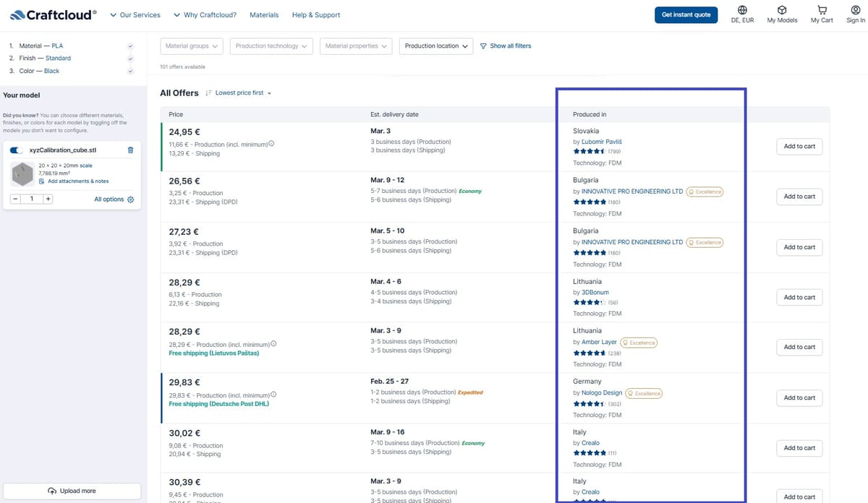Open My Cart icon

point(822,10)
